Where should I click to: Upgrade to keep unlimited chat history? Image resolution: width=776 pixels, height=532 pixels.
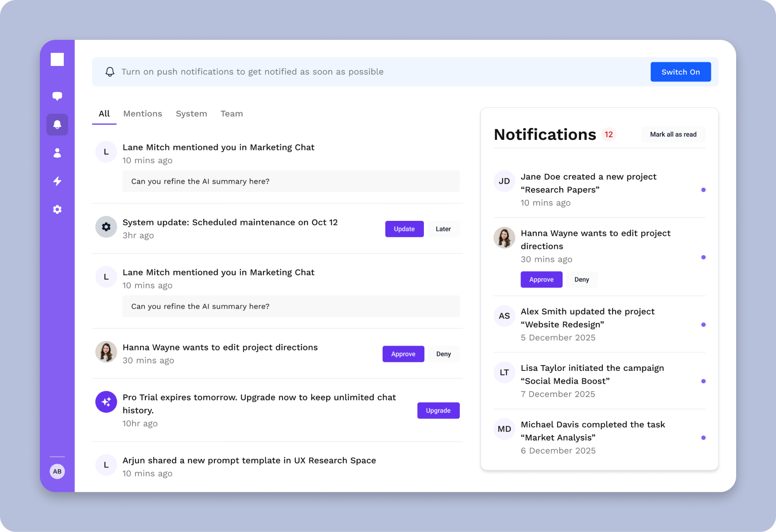click(x=438, y=410)
